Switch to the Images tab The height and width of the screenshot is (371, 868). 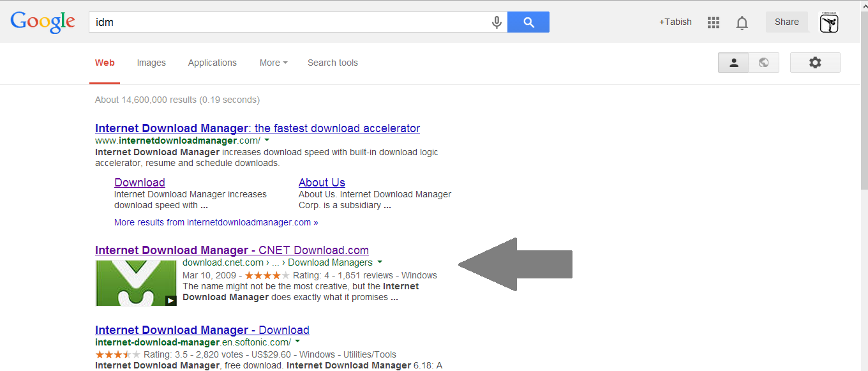151,63
